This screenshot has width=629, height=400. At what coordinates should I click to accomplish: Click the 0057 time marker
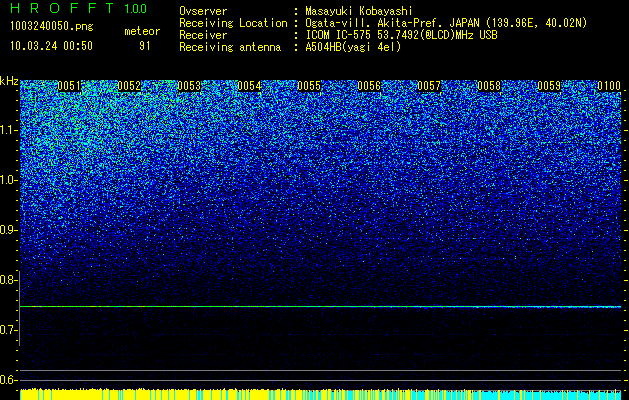pyautogui.click(x=429, y=86)
